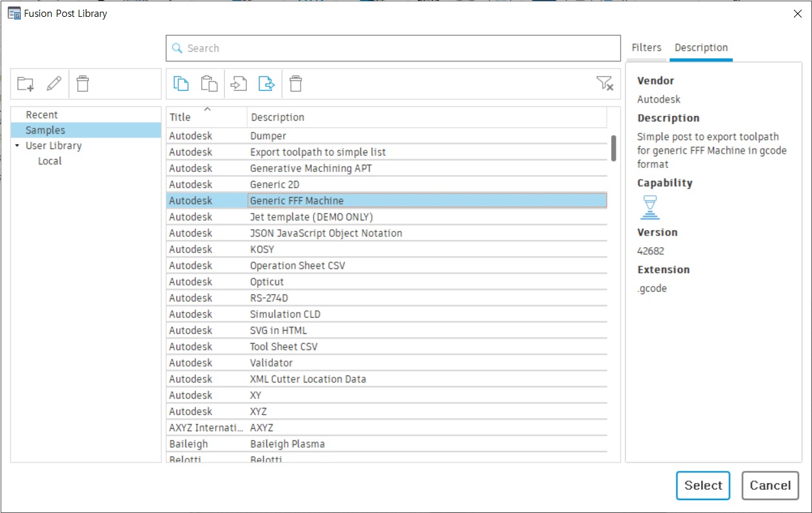Click the Baileigh title cell

click(x=207, y=444)
